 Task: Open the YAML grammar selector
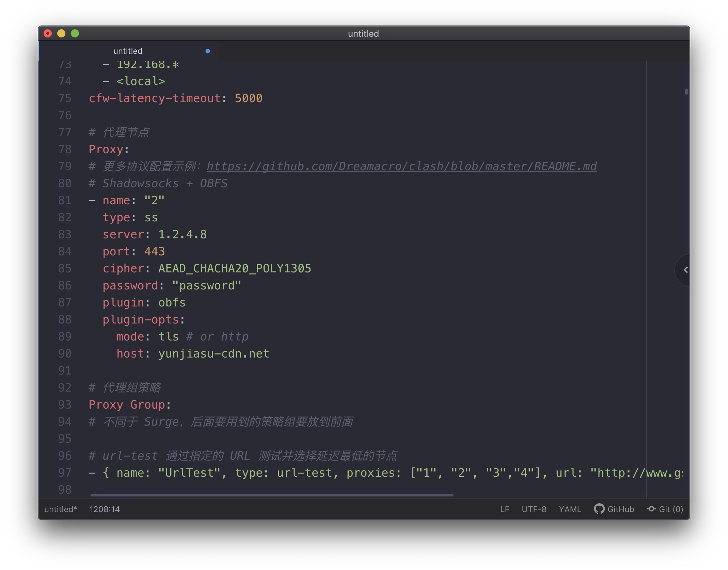click(x=570, y=509)
